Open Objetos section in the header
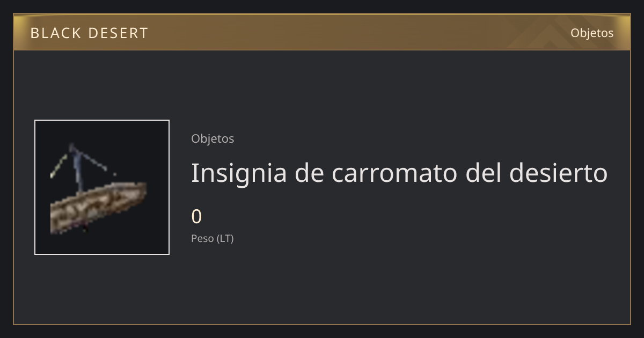 [592, 33]
